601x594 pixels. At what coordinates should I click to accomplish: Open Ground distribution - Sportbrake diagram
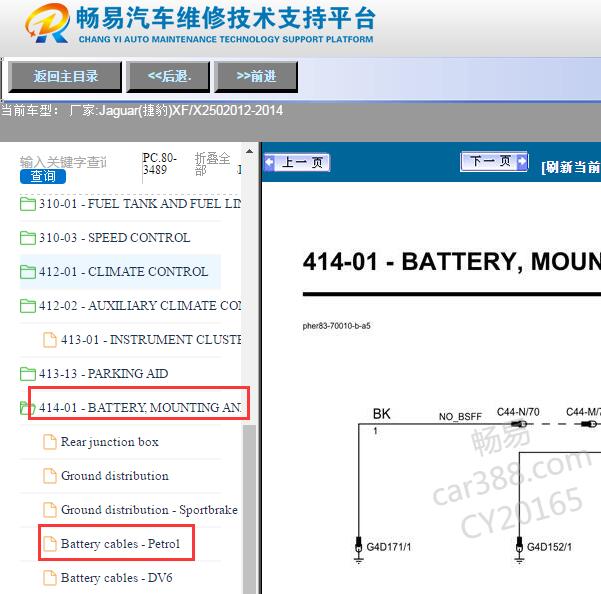pyautogui.click(x=149, y=510)
